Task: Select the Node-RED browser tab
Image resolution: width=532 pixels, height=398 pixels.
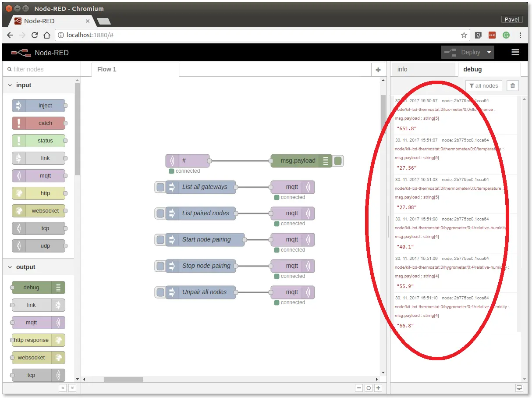Action: click(52, 21)
